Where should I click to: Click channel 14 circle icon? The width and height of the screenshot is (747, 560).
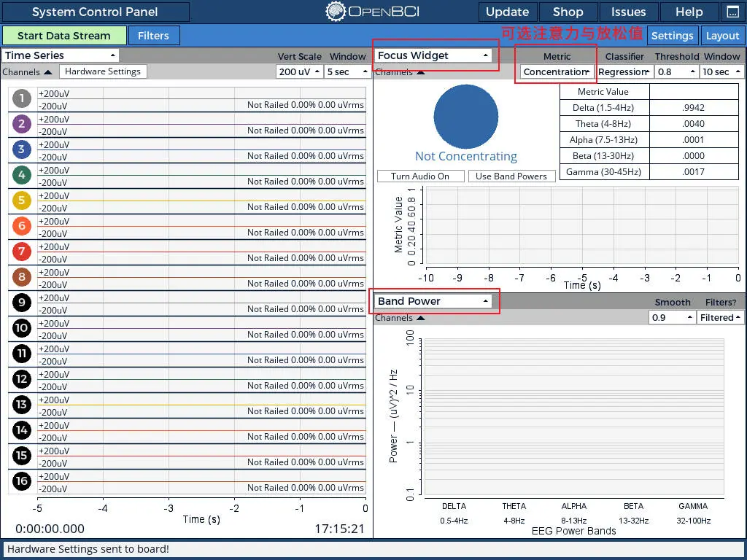coord(21,430)
